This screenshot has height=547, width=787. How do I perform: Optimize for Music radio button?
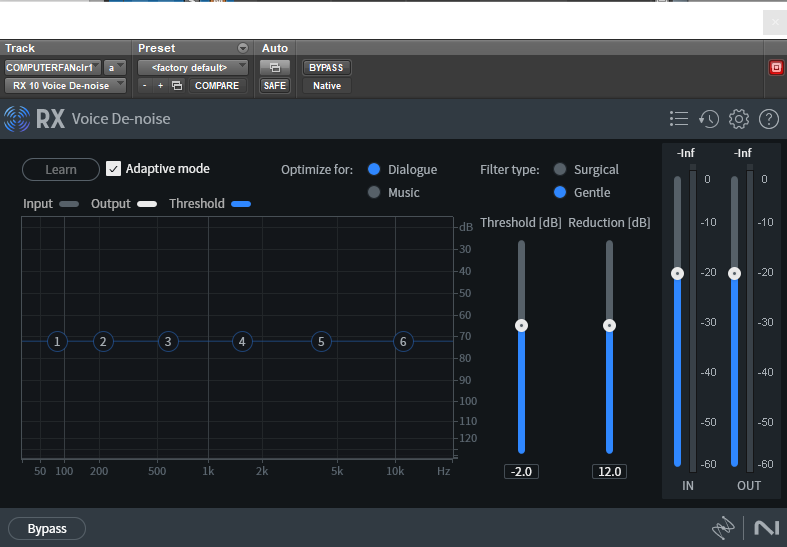tap(374, 192)
